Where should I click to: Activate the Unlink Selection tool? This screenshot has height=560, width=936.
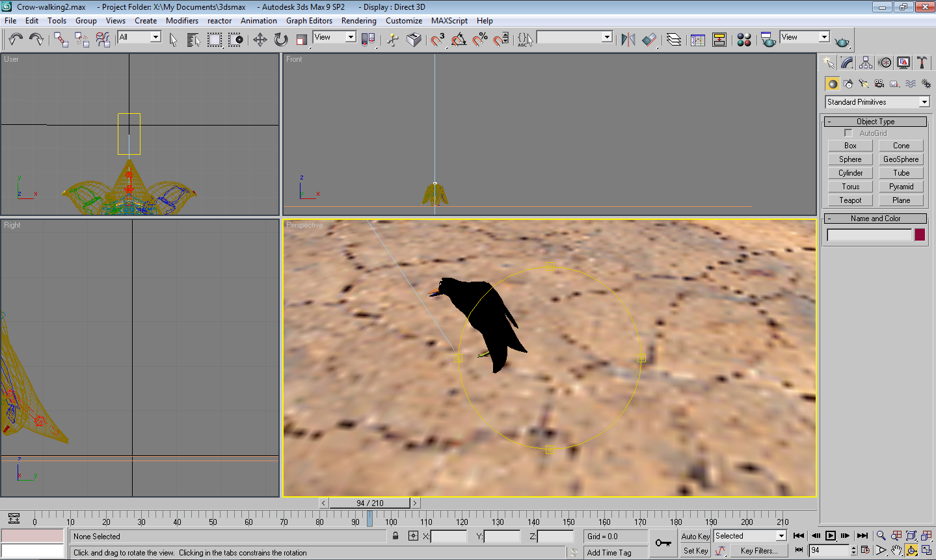coord(82,40)
